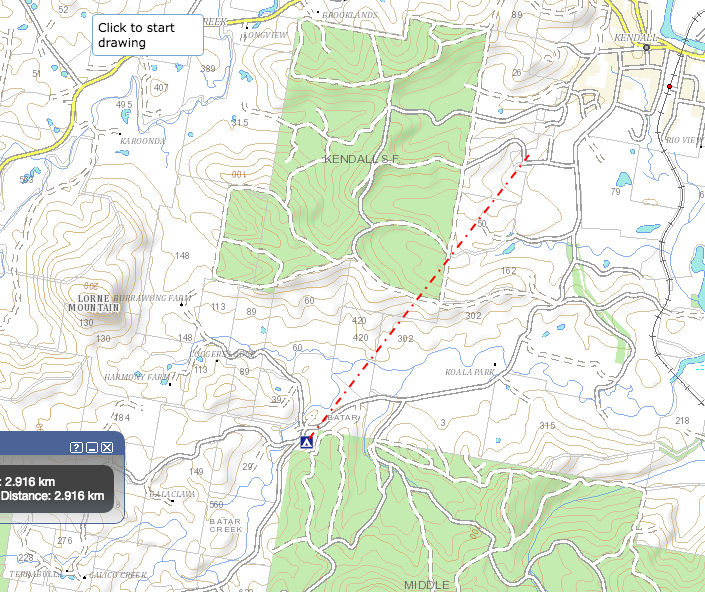Click the MIDDLE forest label at bottom
This screenshot has height=592, width=705.
tap(426, 585)
